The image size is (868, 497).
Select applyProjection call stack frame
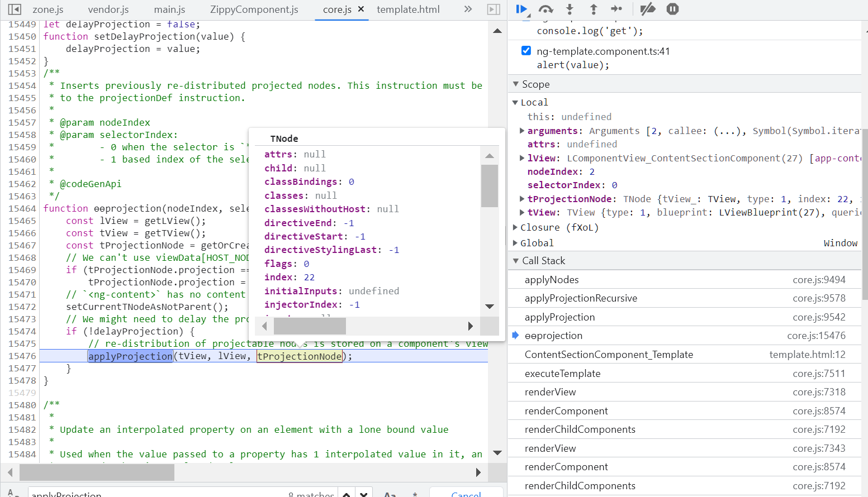click(x=685, y=317)
